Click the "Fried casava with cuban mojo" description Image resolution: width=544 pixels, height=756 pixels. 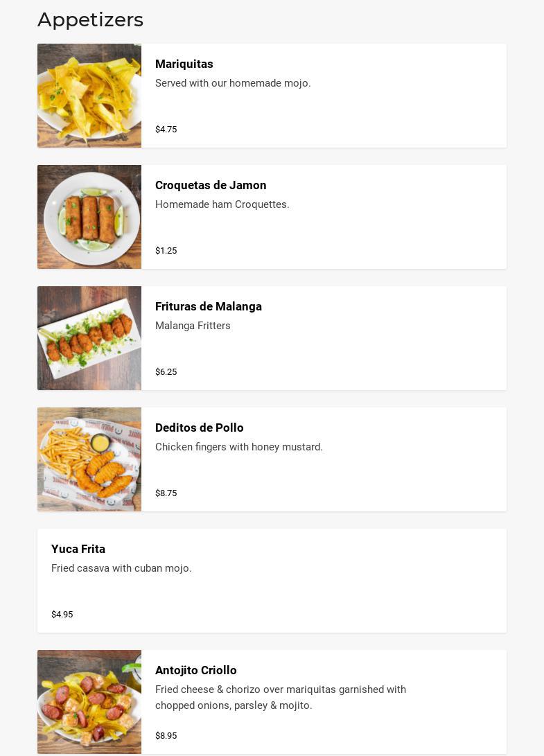click(121, 568)
